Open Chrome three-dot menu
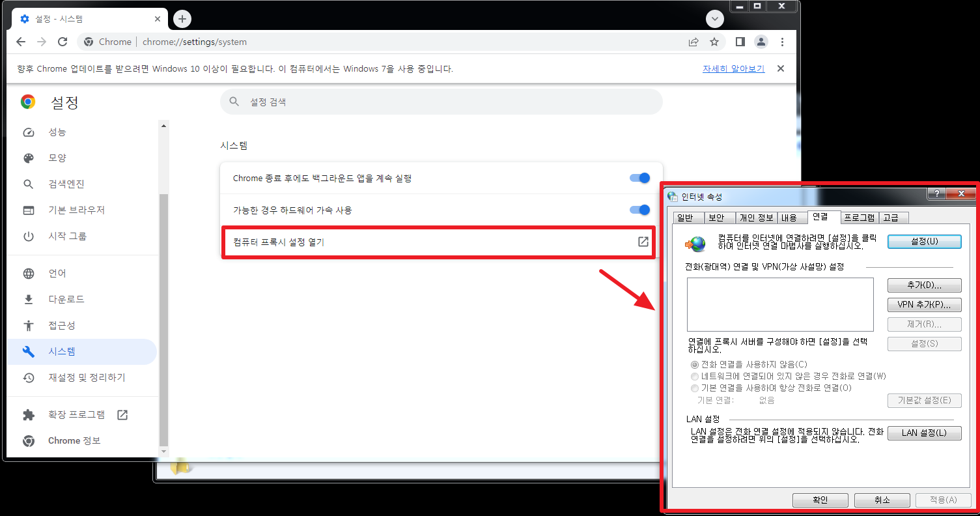Image resolution: width=980 pixels, height=516 pixels. [782, 42]
